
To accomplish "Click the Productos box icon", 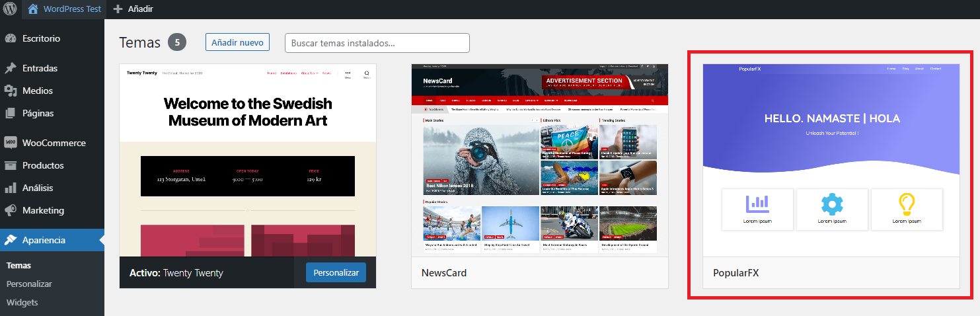I will (11, 165).
